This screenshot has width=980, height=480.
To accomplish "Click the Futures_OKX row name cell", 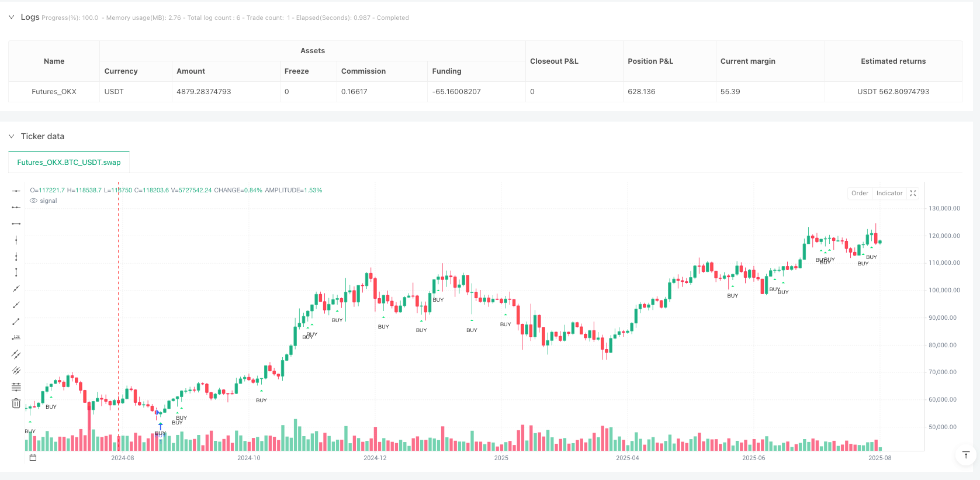I will [54, 92].
